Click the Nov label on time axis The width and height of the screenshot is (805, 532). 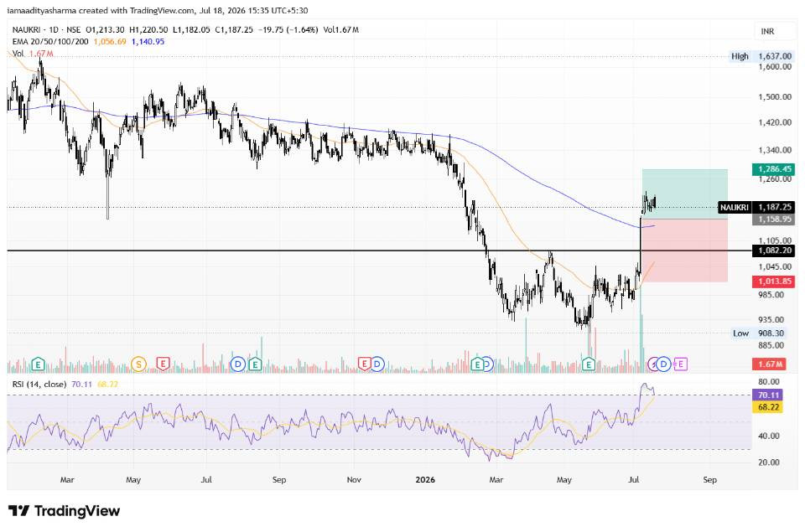(x=354, y=480)
